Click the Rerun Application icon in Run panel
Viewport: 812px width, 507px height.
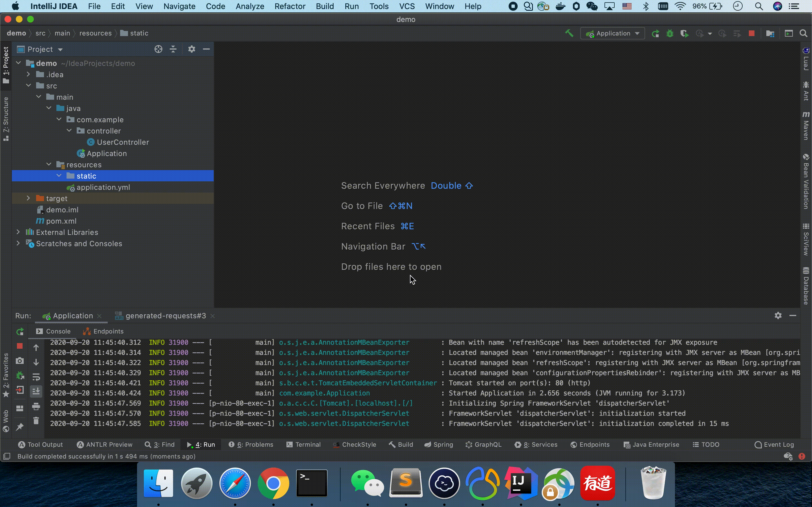coord(20,332)
